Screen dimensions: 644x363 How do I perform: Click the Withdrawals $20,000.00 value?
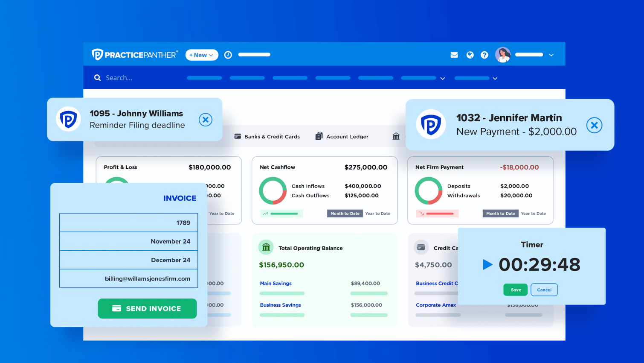[516, 196]
